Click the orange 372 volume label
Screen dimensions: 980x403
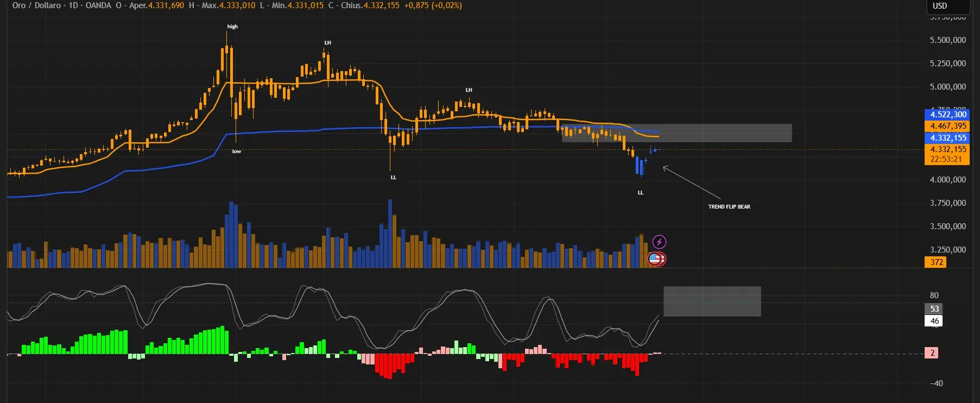coord(936,262)
